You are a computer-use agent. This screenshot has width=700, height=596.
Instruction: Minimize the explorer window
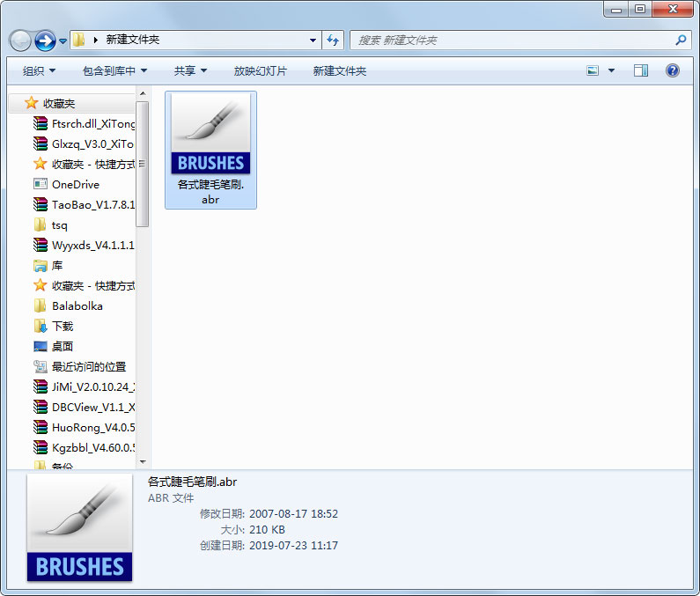click(616, 9)
